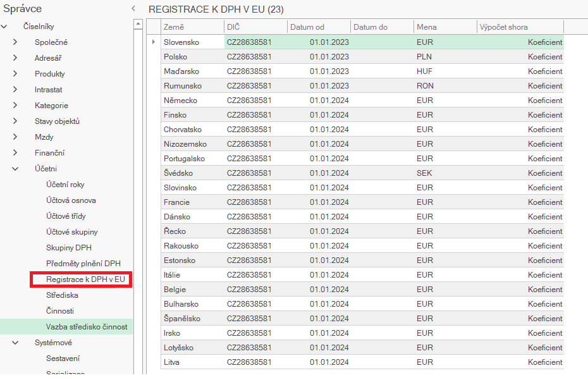Select the Estonsko row
Image resolution: width=588 pixels, height=380 pixels.
[x=362, y=260]
